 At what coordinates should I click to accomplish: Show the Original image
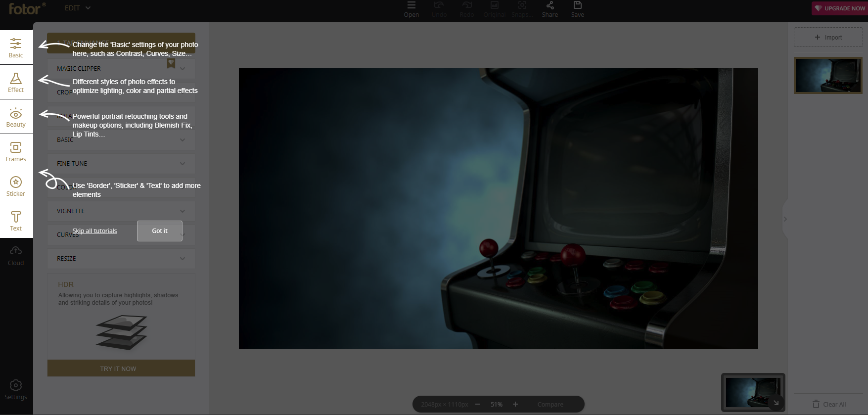point(494,9)
